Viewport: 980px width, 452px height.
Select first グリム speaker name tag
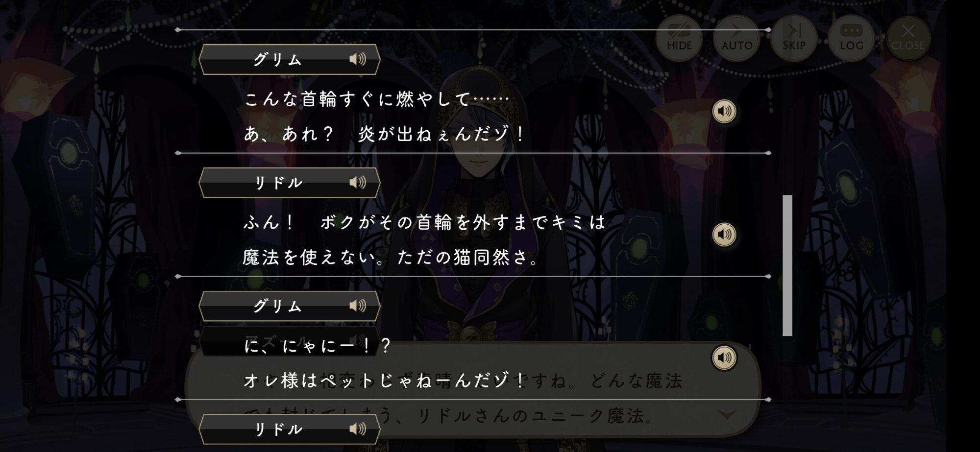tap(290, 60)
